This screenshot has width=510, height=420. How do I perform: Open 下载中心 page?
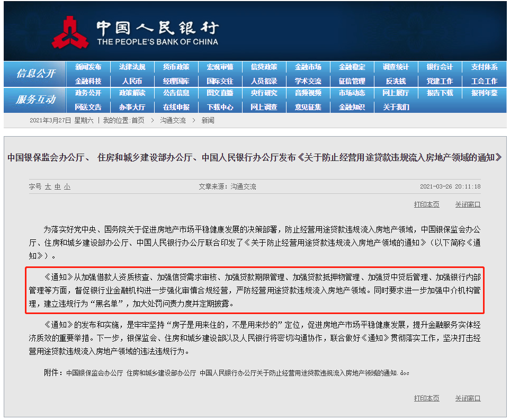point(220,107)
